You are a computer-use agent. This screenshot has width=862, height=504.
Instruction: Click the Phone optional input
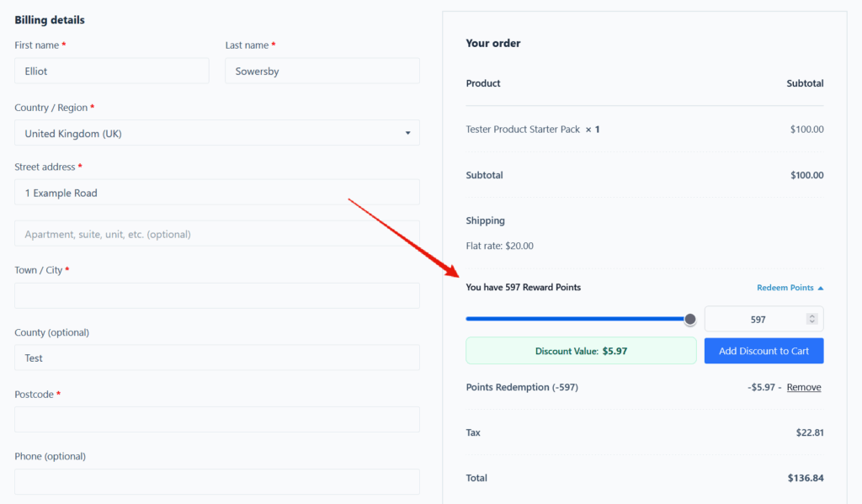pos(216,481)
